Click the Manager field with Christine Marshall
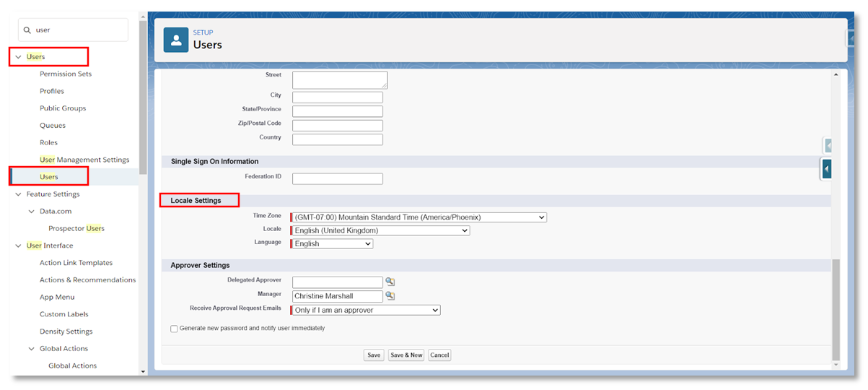The height and width of the screenshot is (390, 868). (338, 296)
